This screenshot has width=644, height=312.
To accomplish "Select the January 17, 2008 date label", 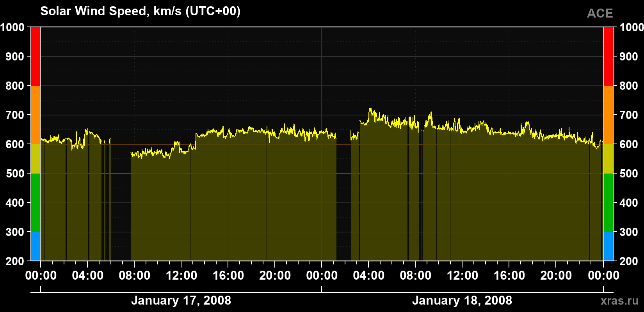I will coord(181,300).
